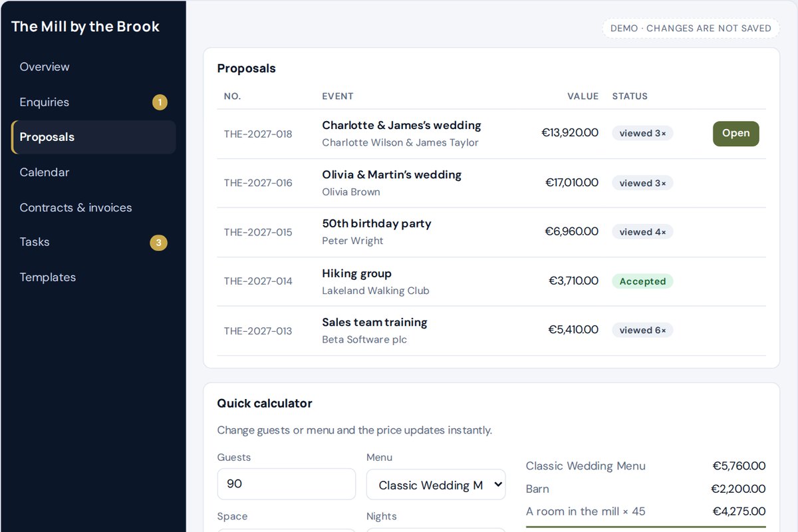
Task: Click the Peter Wright client name
Action: tap(352, 241)
